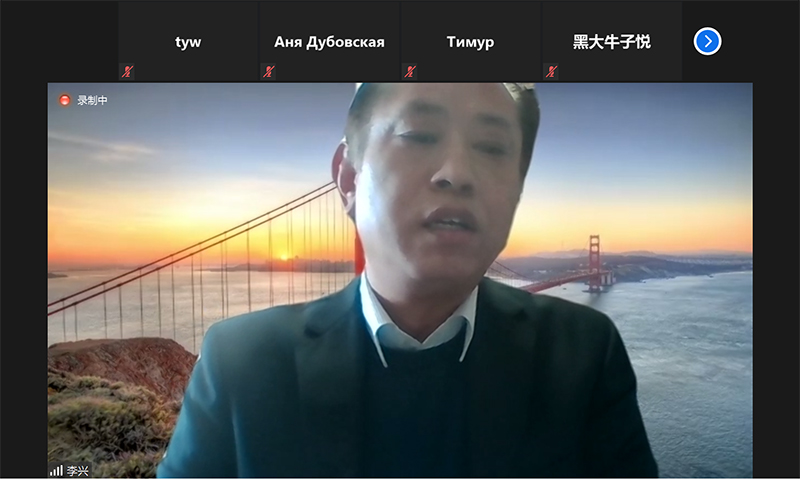Click the speaker's dark sweater in main video

point(420,410)
